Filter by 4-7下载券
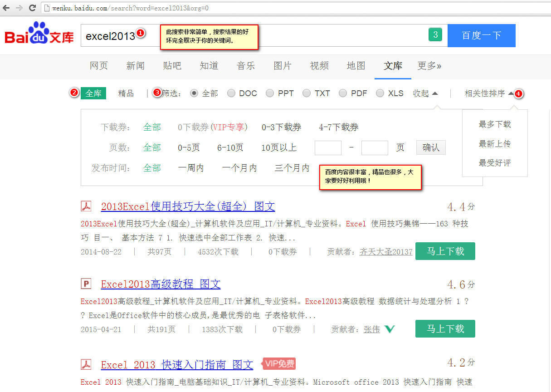 pyautogui.click(x=339, y=127)
